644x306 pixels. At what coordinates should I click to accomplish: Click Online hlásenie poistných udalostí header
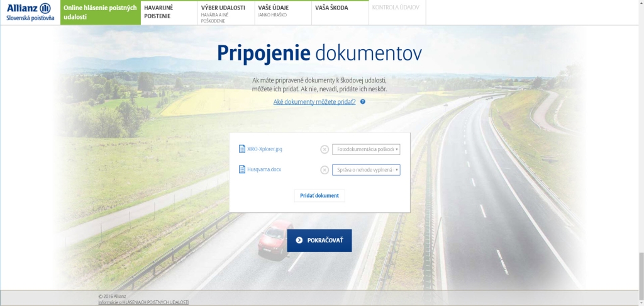pyautogui.click(x=101, y=12)
